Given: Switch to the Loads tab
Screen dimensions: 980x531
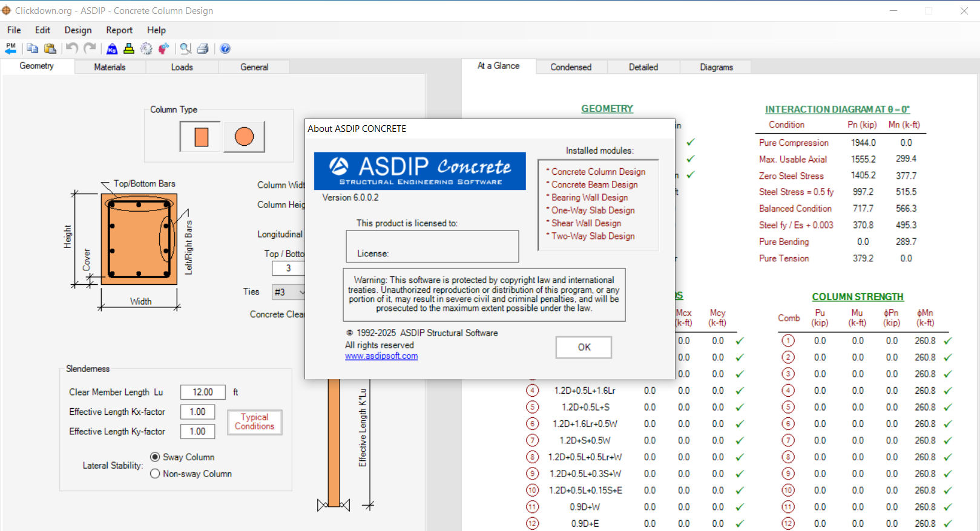Looking at the screenshot, I should pos(182,67).
